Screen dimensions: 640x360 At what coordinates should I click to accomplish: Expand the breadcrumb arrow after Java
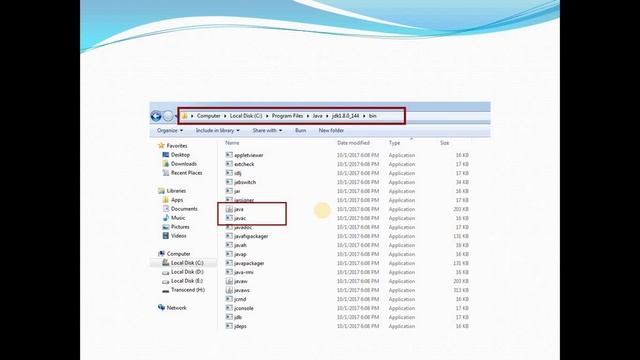(327, 116)
